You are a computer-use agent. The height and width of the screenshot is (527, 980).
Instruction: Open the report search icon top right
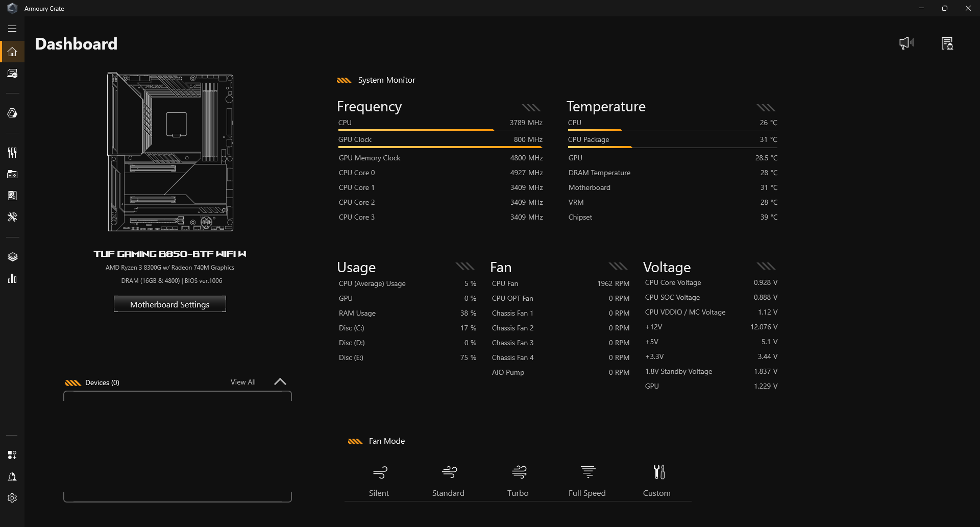(947, 43)
